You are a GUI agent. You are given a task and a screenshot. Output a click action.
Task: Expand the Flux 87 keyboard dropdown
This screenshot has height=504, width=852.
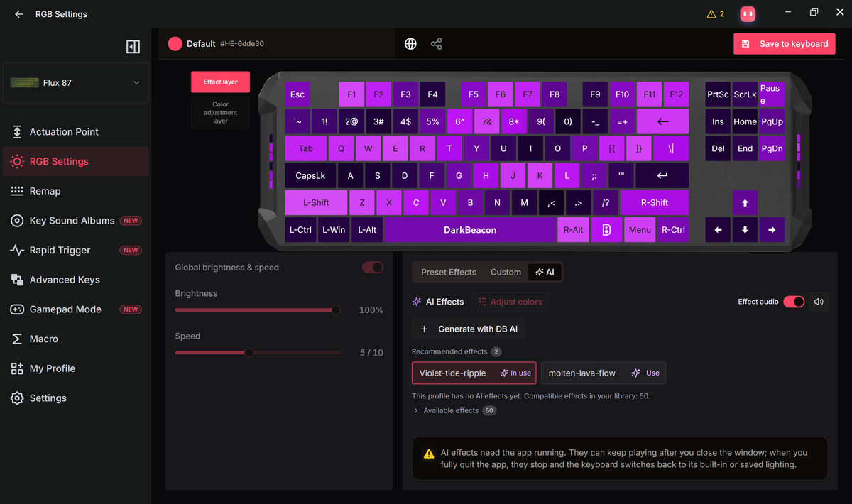[x=76, y=83]
